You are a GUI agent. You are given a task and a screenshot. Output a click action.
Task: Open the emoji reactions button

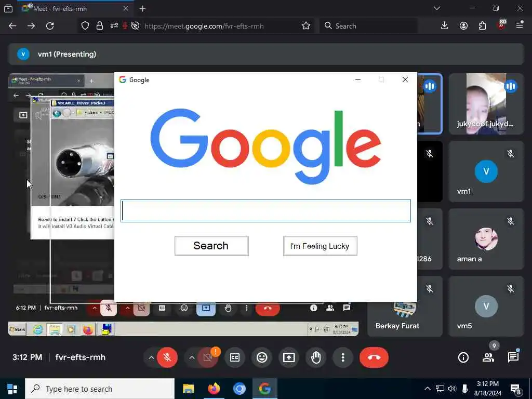[262, 357]
